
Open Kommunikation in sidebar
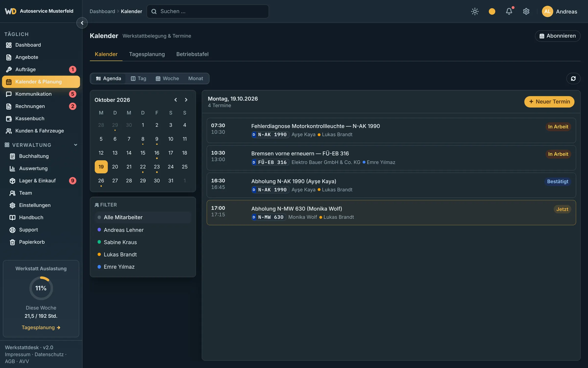pos(41,94)
